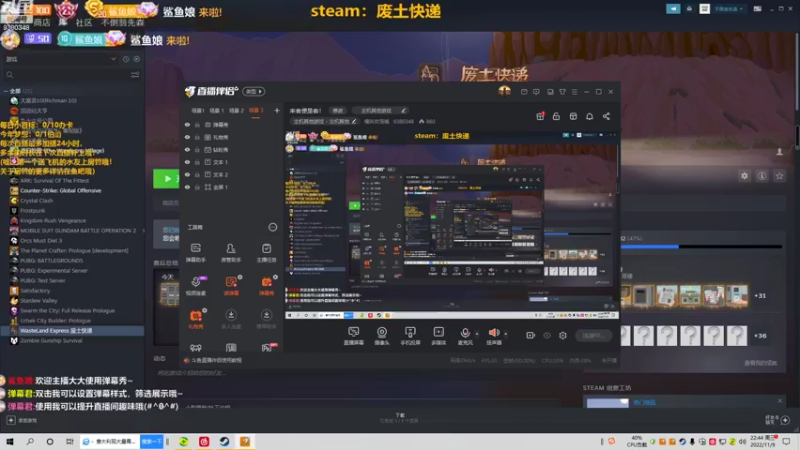The width and height of the screenshot is (800, 450).
Task: Mute the 扬声器 speaker icon
Action: (493, 333)
